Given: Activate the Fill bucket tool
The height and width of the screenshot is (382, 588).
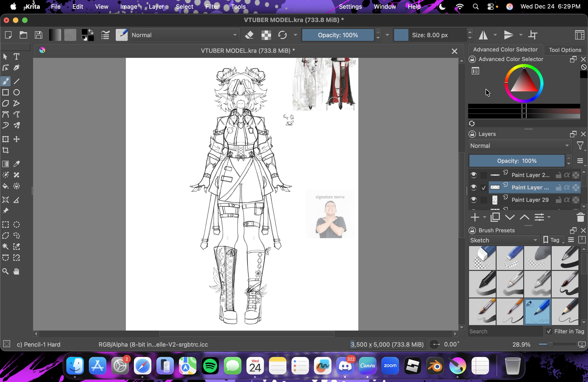Looking at the screenshot, I should coord(6,186).
